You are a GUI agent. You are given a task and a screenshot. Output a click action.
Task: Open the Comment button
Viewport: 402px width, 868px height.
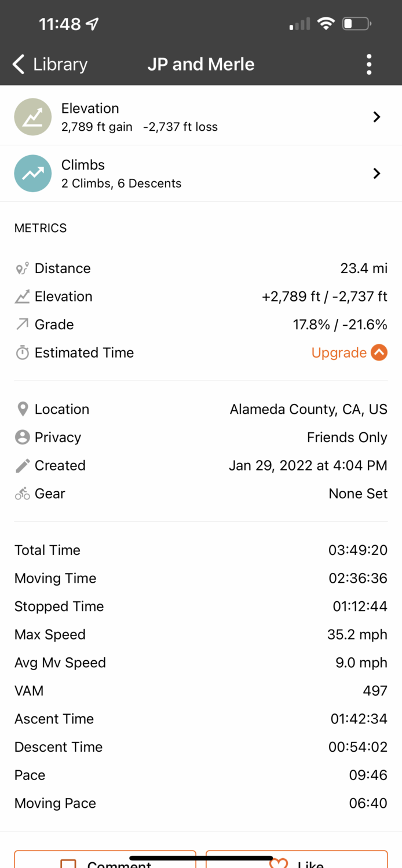(x=105, y=860)
